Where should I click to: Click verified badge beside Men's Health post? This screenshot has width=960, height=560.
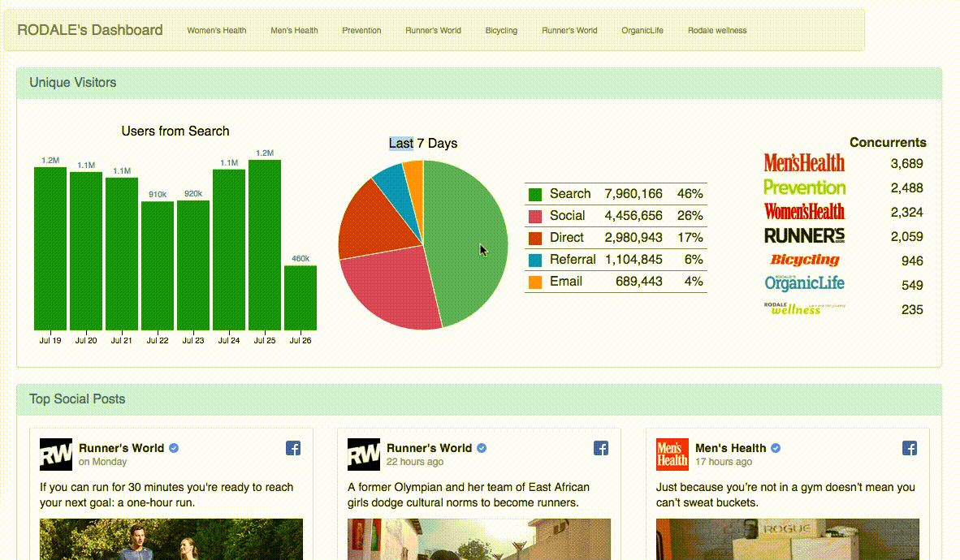click(776, 448)
